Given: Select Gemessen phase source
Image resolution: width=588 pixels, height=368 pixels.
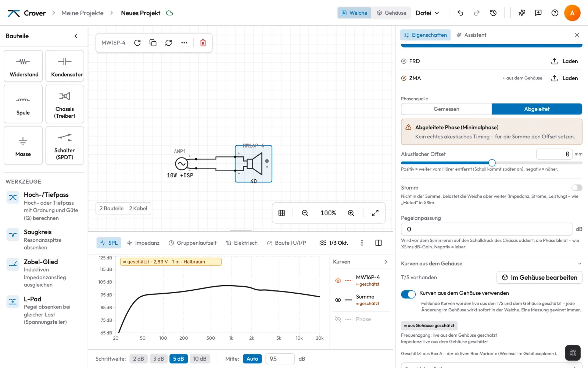Looking at the screenshot, I should (x=447, y=109).
